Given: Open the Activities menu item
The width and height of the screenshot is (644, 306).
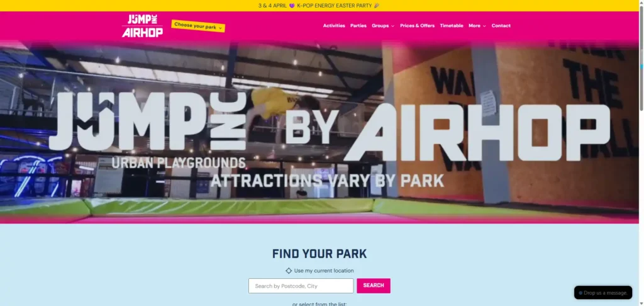Looking at the screenshot, I should (334, 25).
